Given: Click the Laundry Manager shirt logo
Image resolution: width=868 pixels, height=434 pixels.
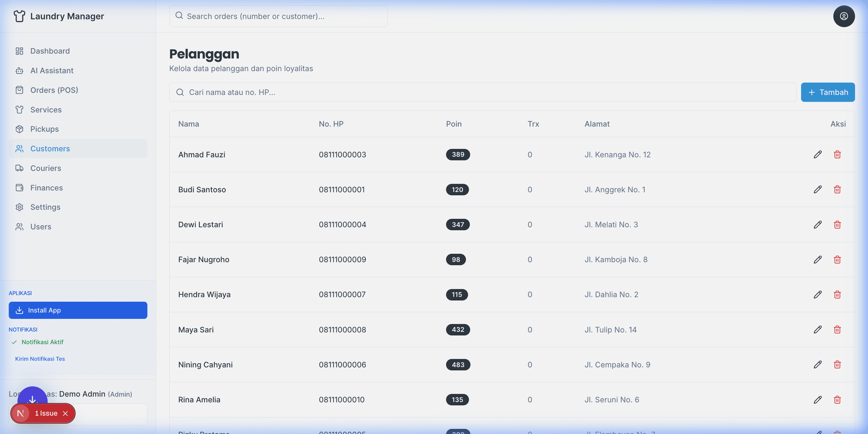Looking at the screenshot, I should point(19,16).
